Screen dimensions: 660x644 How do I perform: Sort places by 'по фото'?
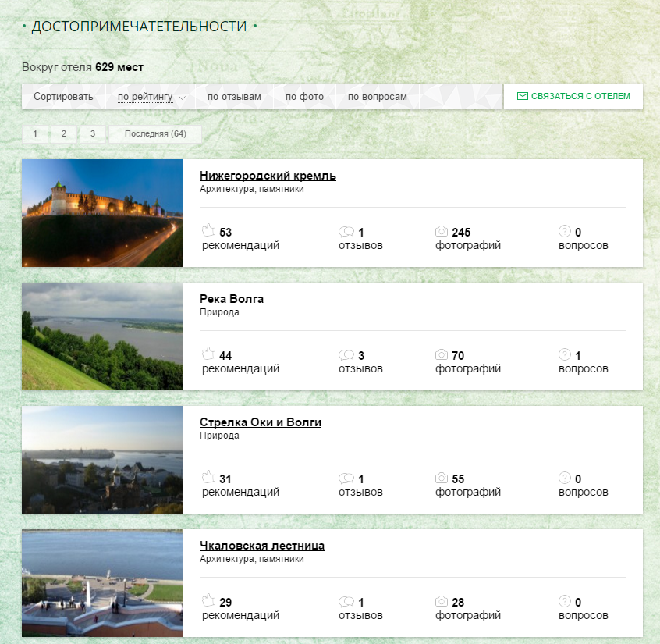pyautogui.click(x=304, y=97)
